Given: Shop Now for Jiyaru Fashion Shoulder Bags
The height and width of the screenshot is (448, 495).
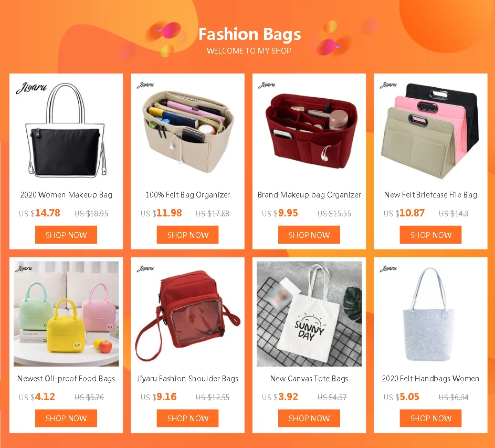Looking at the screenshot, I should coord(187,418).
